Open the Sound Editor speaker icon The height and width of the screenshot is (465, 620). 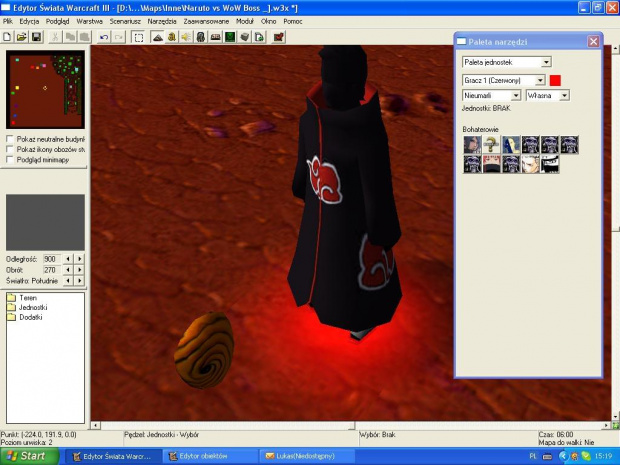(186, 37)
